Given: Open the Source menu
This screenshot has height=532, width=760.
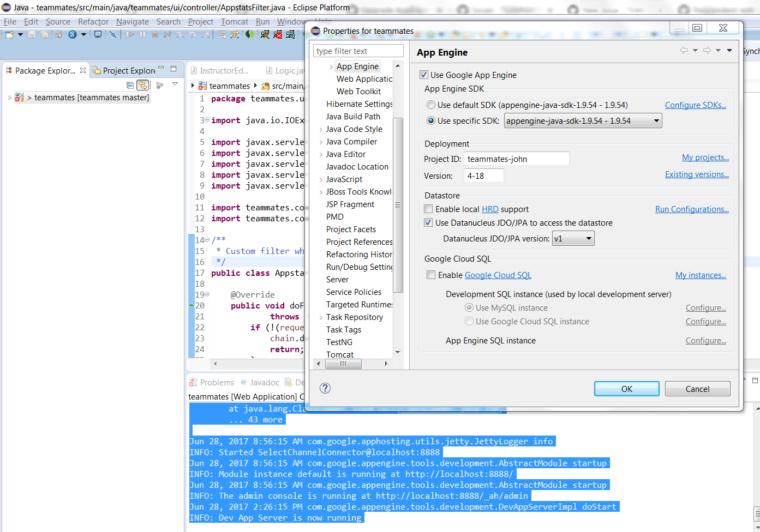Looking at the screenshot, I should pyautogui.click(x=58, y=22).
